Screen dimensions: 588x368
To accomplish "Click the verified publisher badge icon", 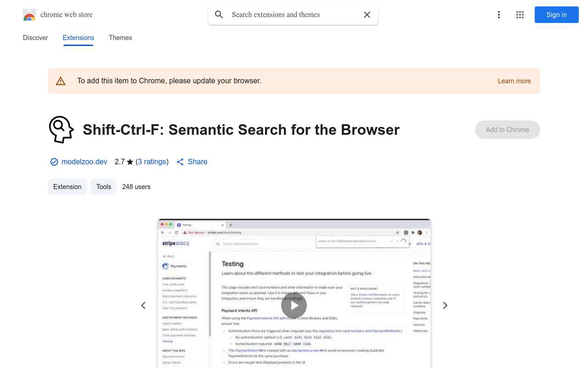I will coord(54,162).
